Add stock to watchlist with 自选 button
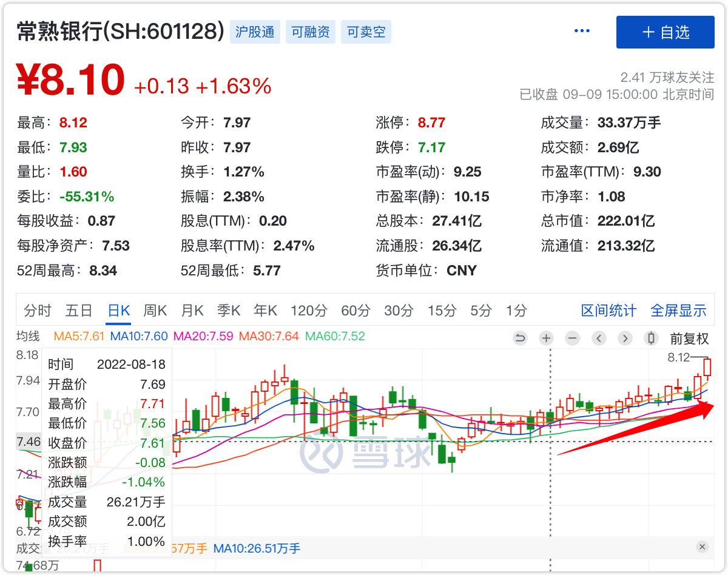This screenshot has height=575, width=728. 666,32
